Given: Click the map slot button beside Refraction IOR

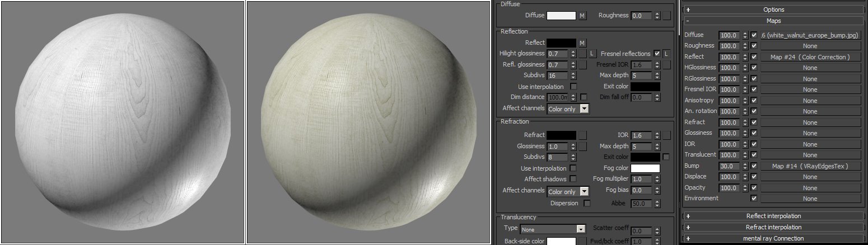Looking at the screenshot, I should coord(666,135).
